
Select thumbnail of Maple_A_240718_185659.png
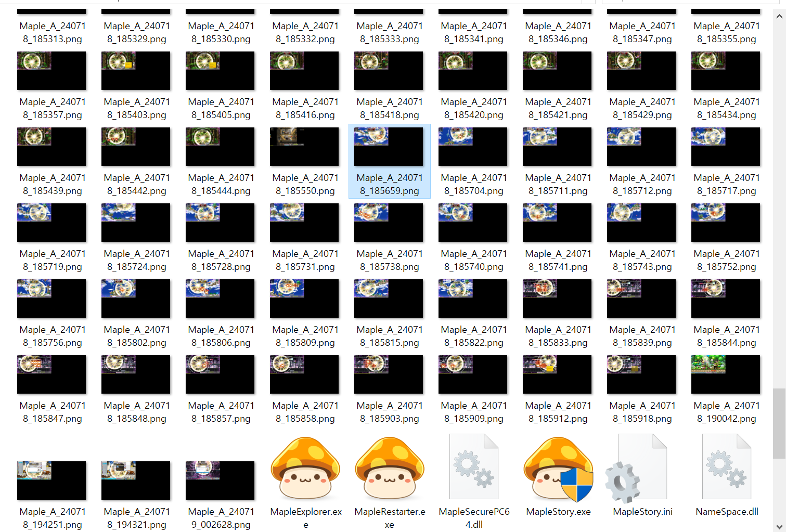point(389,147)
